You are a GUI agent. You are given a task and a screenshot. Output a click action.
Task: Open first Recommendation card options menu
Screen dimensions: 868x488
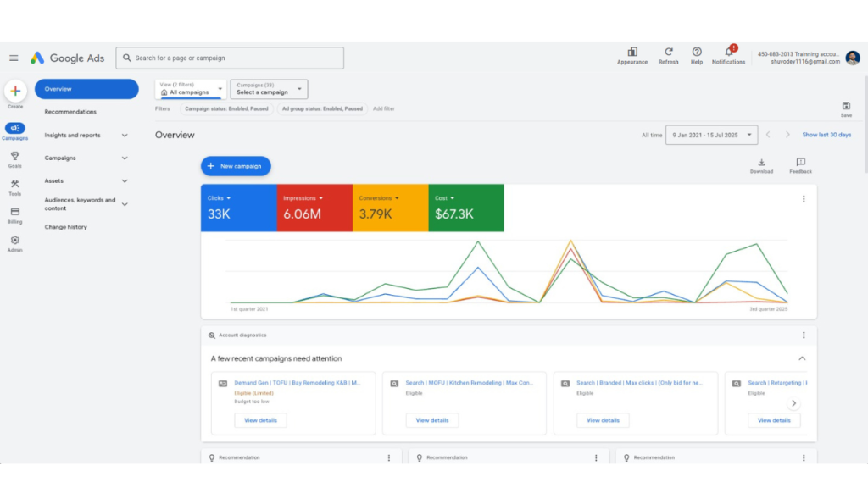[388, 458]
